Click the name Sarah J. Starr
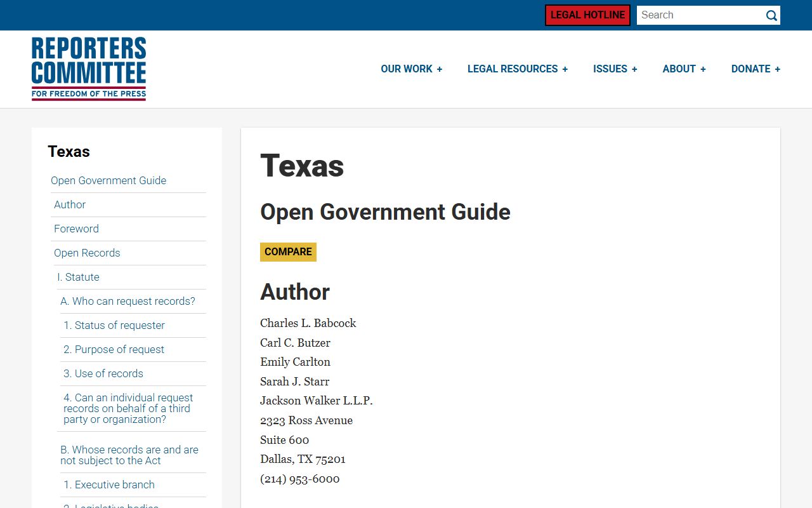The width and height of the screenshot is (812, 508). click(295, 382)
